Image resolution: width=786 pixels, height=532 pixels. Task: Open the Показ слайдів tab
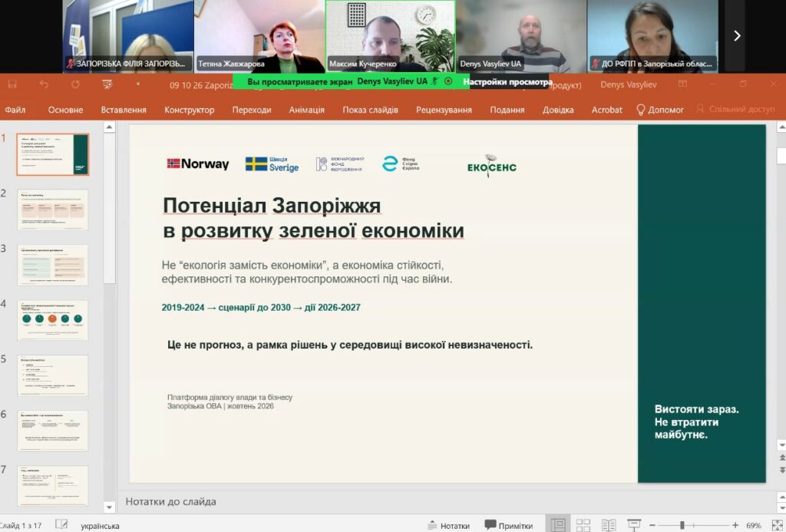[370, 110]
